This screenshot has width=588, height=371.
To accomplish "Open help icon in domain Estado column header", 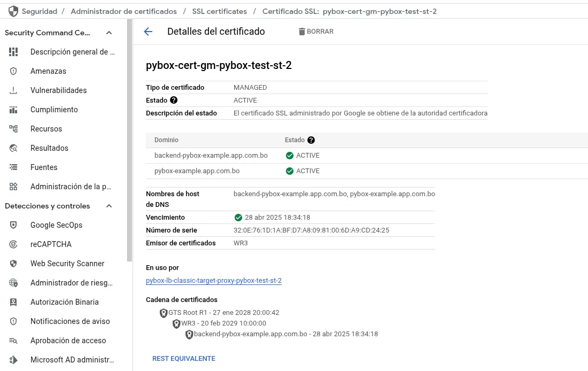I will pyautogui.click(x=311, y=140).
